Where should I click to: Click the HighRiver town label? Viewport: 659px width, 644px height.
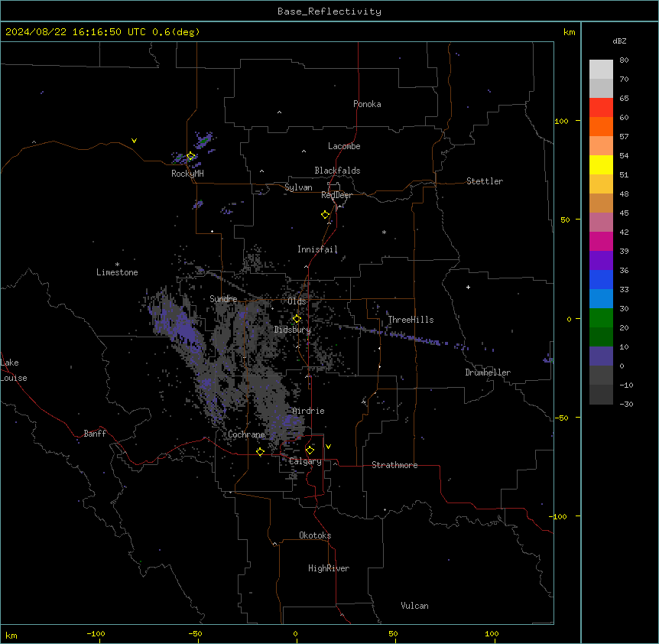(329, 568)
